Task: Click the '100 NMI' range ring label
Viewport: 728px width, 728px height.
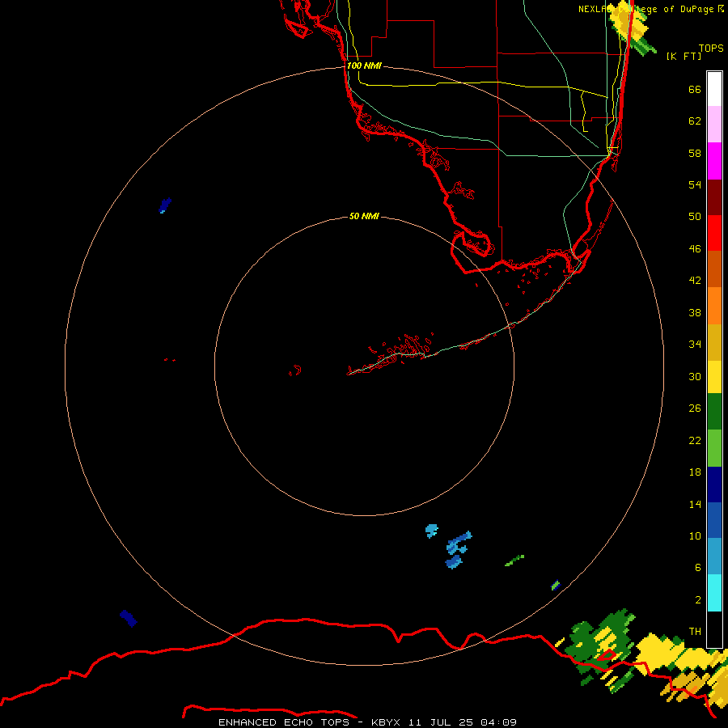Action: tap(364, 66)
